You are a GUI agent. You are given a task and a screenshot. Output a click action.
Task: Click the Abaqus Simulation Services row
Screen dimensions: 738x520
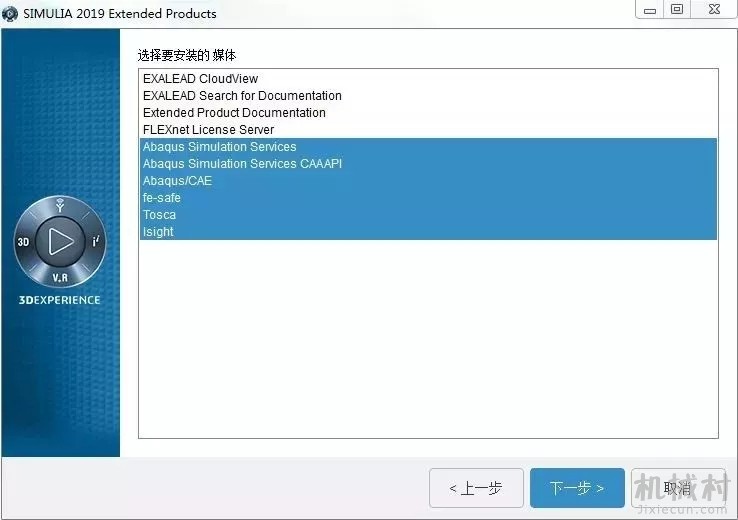click(x=428, y=146)
